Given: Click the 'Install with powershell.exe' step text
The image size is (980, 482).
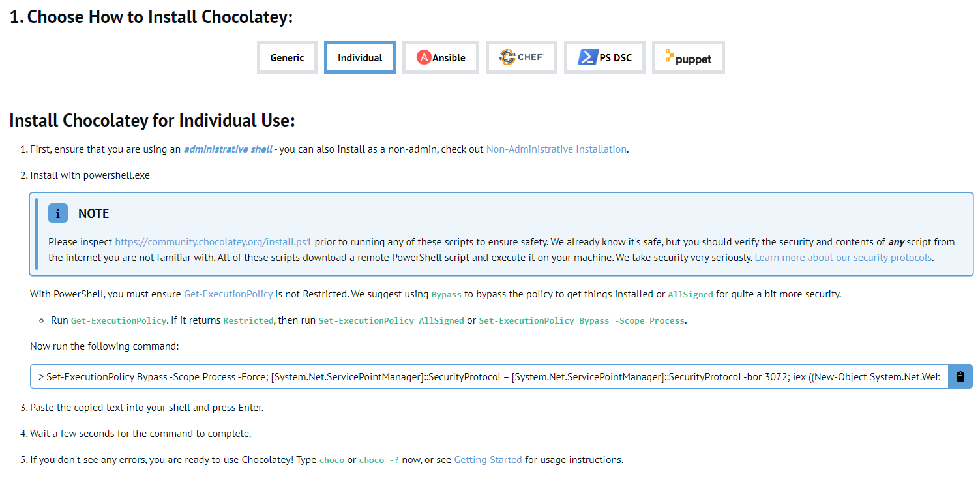Looking at the screenshot, I should (90, 175).
